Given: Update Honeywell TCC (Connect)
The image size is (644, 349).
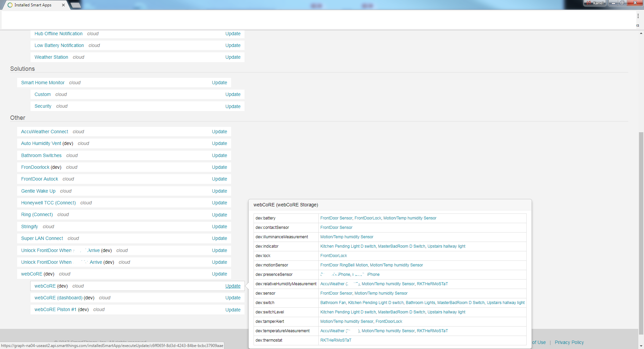Looking at the screenshot, I should click(x=219, y=203).
